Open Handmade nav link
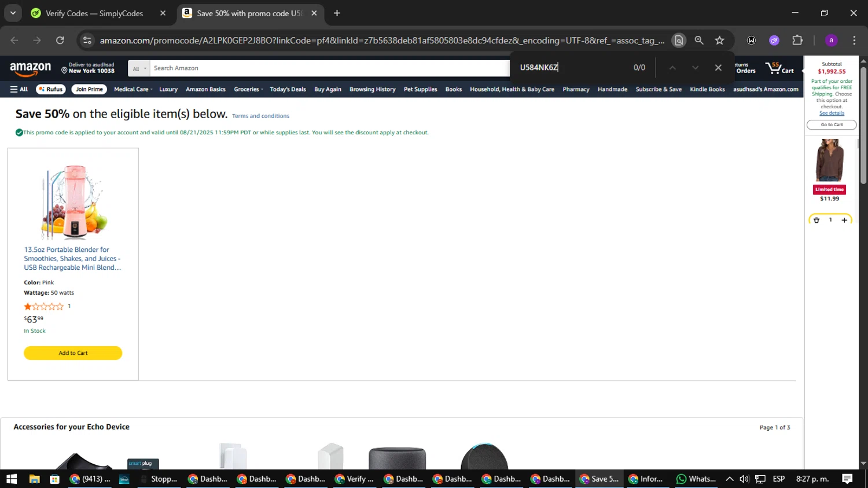Image resolution: width=868 pixels, height=488 pixels. 612,89
